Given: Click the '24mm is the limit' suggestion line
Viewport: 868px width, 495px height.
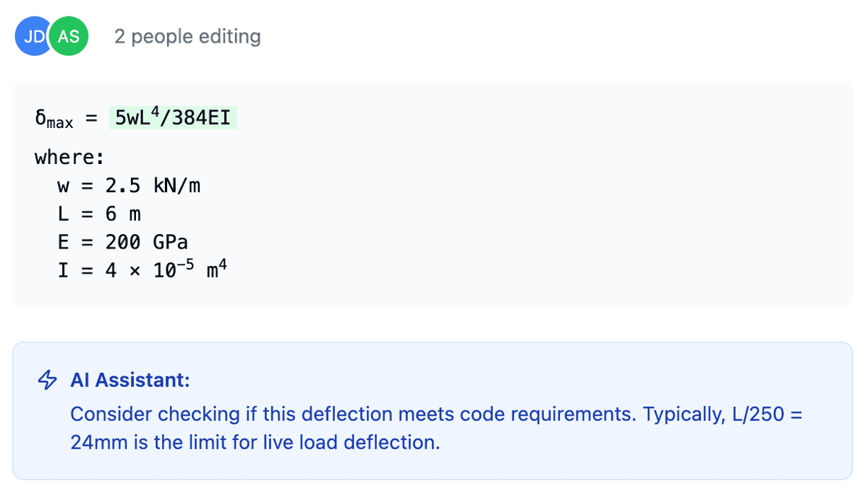Looking at the screenshot, I should pyautogui.click(x=255, y=442).
